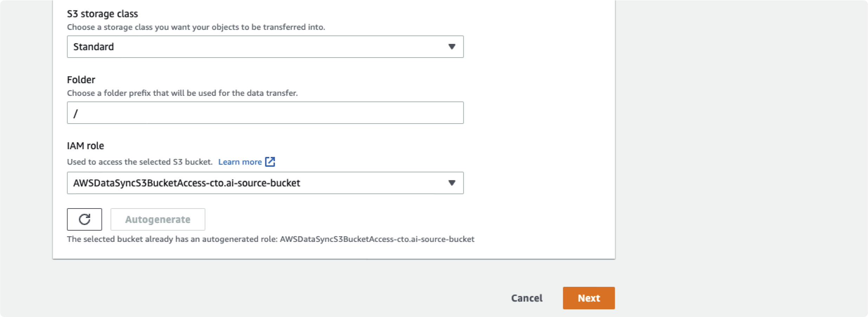This screenshot has height=317, width=868.
Task: Click the Cancel button
Action: pyautogui.click(x=527, y=298)
